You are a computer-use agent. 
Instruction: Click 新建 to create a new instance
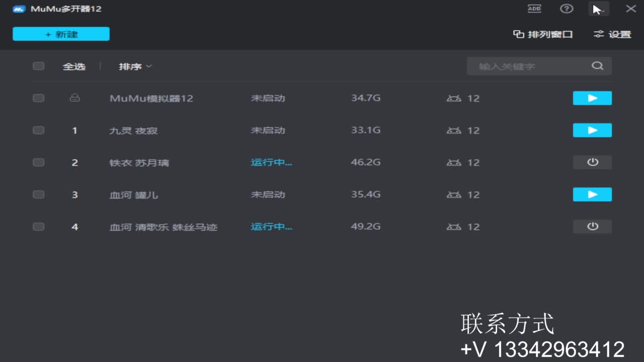pyautogui.click(x=61, y=34)
